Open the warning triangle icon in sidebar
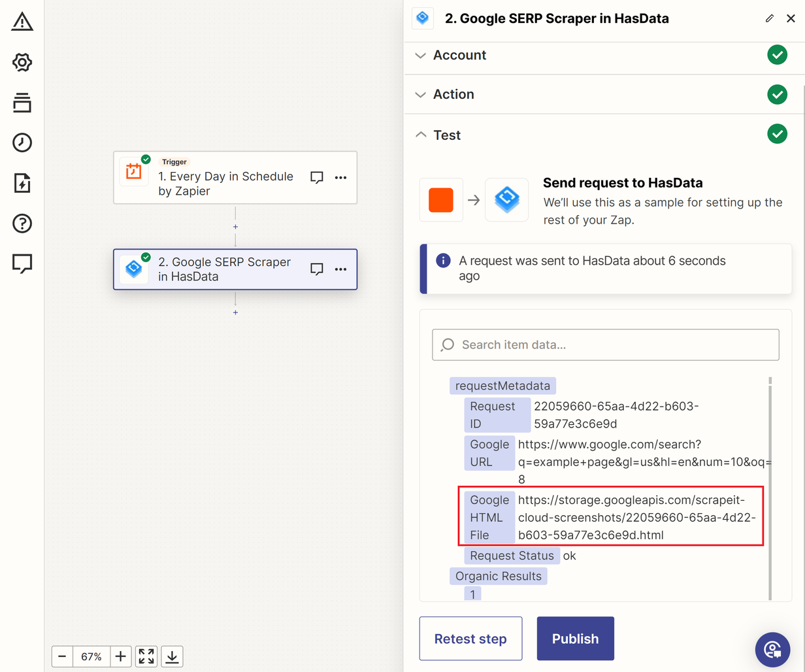Viewport: 805px width, 672px height. point(22,22)
